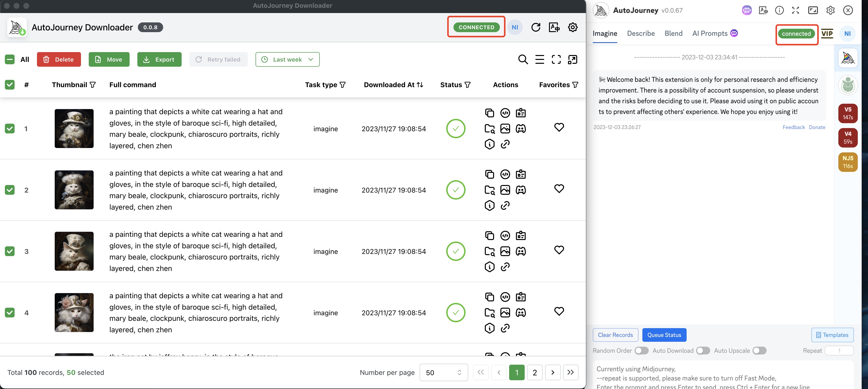The height and width of the screenshot is (389, 868).
Task: Click the folder search icon in row 1
Action: [489, 129]
